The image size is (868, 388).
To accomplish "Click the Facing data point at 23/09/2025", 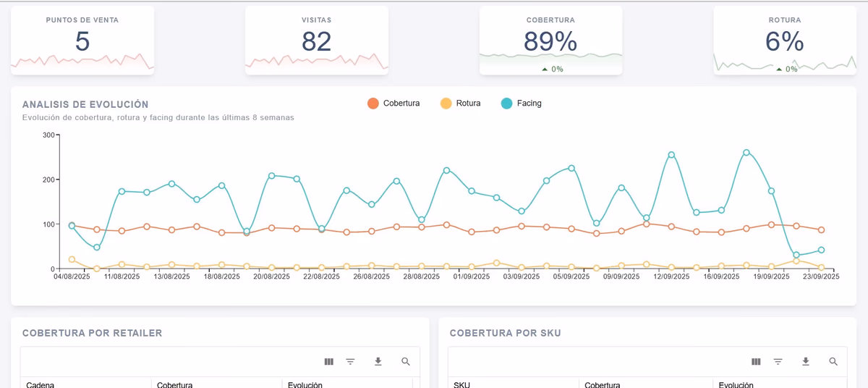I will 821,250.
